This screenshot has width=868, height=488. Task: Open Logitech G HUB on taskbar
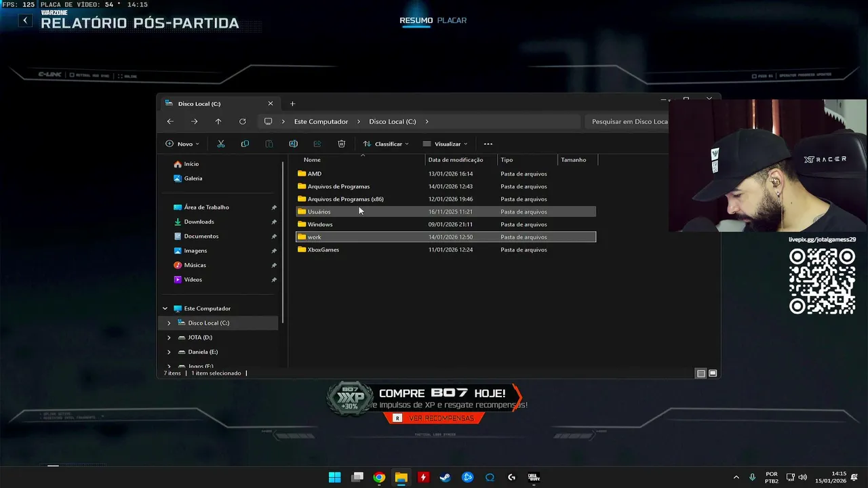tap(511, 477)
